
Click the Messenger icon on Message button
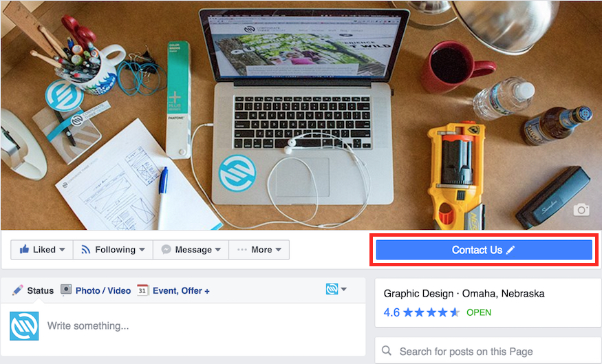(x=166, y=250)
